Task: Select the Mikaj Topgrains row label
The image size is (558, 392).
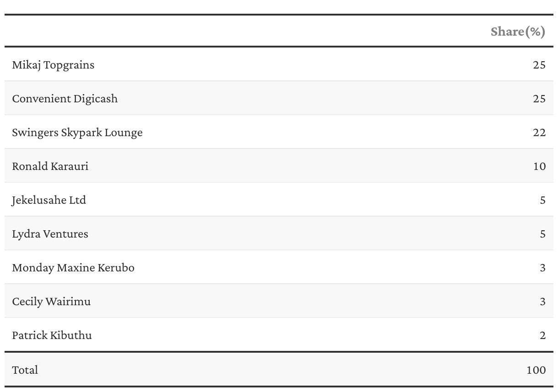Action: [53, 65]
